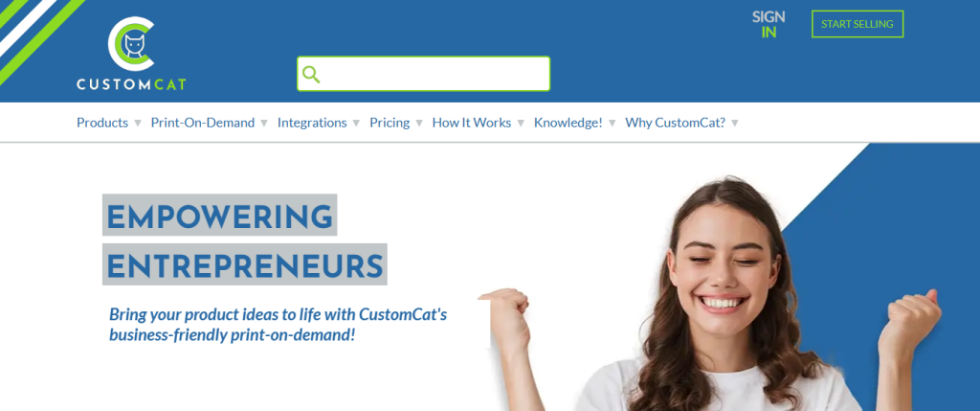The height and width of the screenshot is (411, 980).
Task: Expand the How It Works dropdown arrow
Action: 521,124
